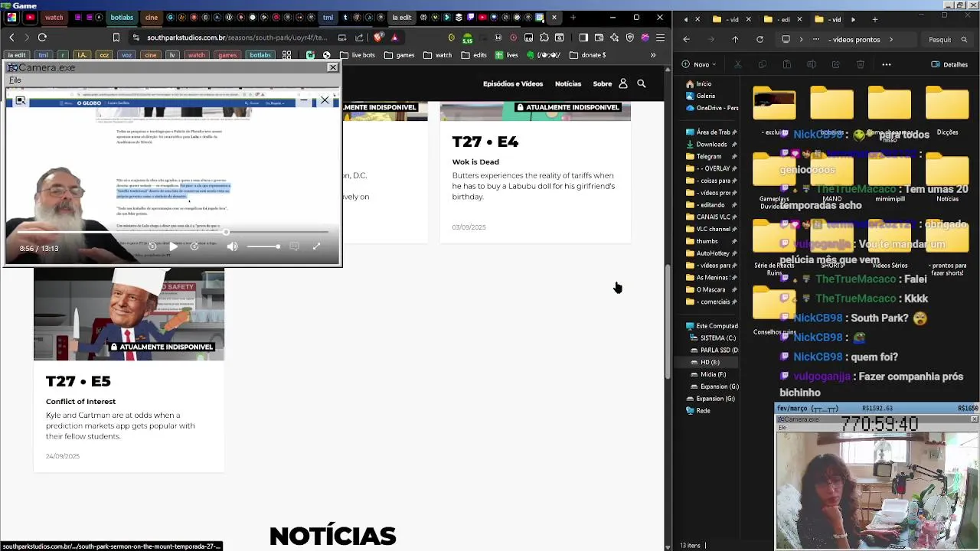
Task: Open the 'donate $' bookmarks folder
Action: tap(587, 55)
